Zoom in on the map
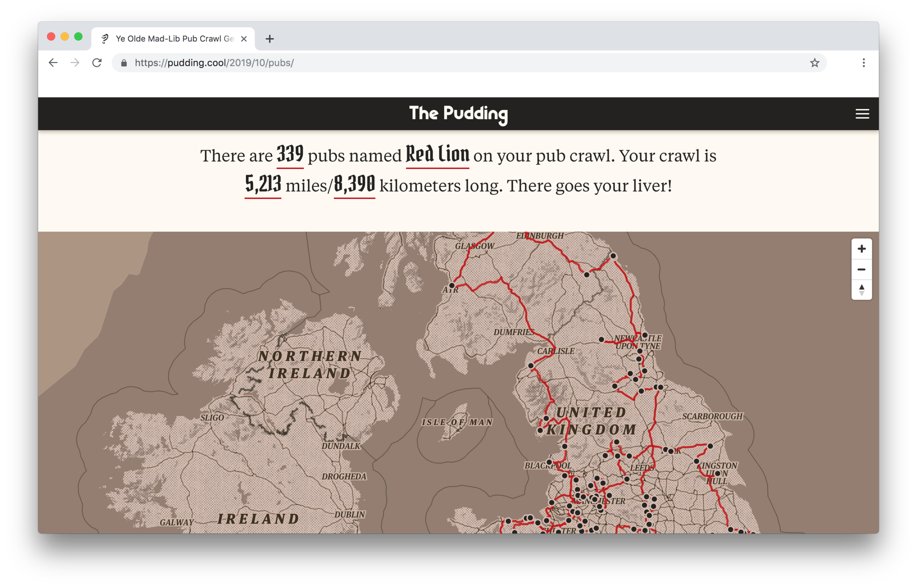Image resolution: width=917 pixels, height=588 pixels. coord(861,249)
